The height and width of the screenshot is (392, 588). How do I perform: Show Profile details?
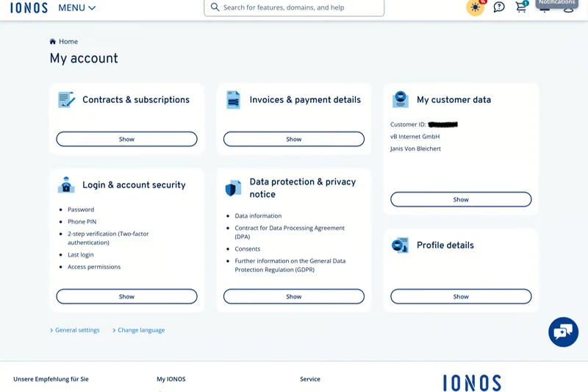461,296
